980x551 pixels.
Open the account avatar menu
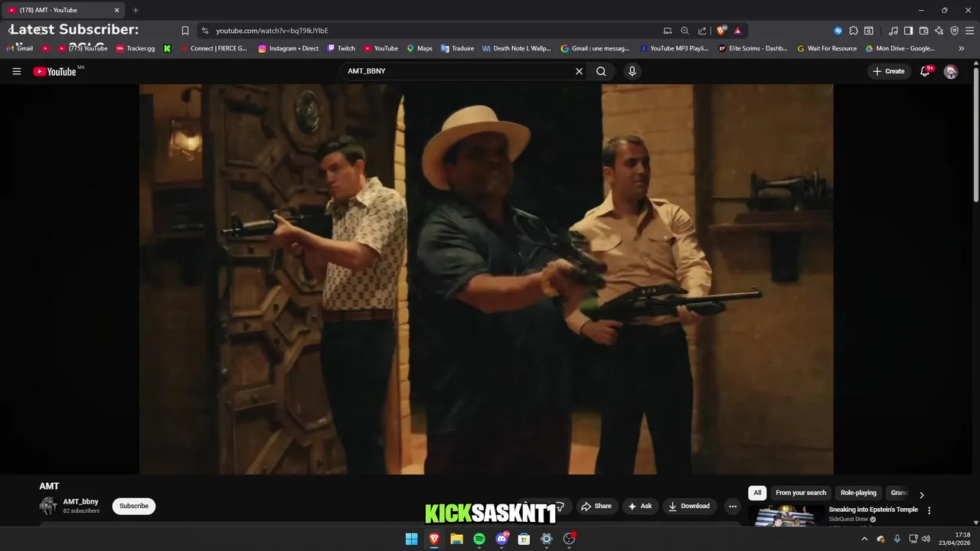click(x=951, y=71)
